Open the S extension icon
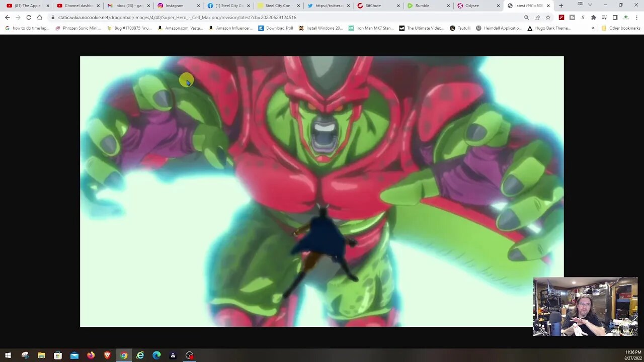Screen dimensions: 644x362 (583, 17)
